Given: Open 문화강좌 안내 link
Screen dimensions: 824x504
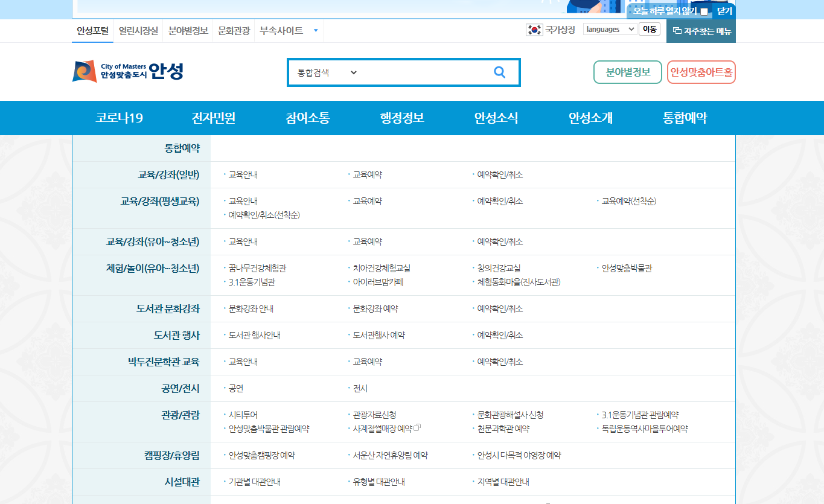Looking at the screenshot, I should click(x=251, y=308).
